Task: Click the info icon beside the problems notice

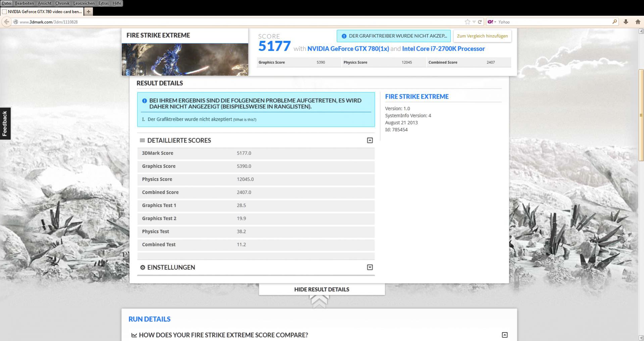Action: click(x=144, y=101)
